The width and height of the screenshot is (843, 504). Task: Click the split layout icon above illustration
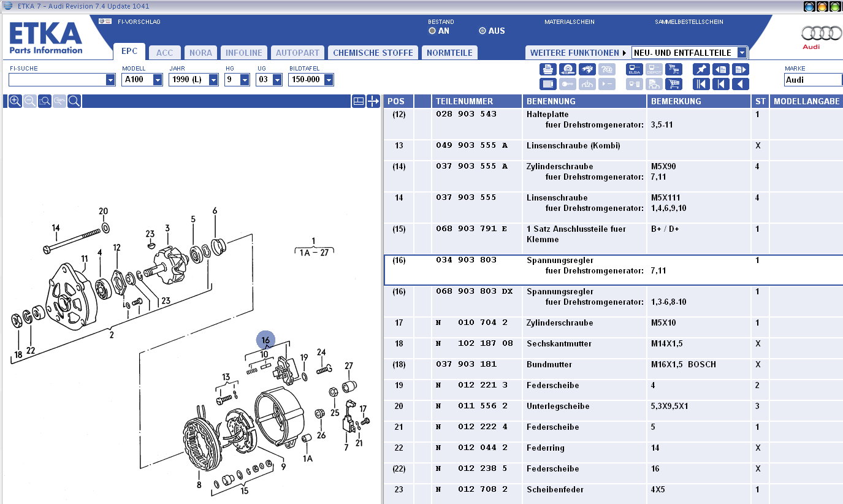(x=359, y=101)
